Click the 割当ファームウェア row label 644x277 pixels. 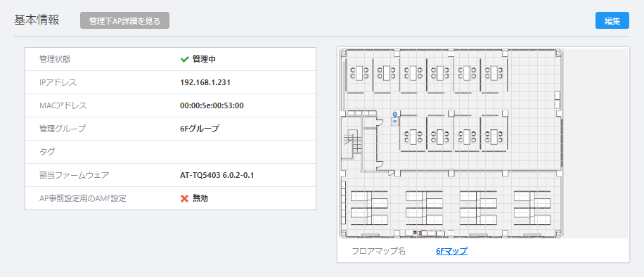[75, 175]
